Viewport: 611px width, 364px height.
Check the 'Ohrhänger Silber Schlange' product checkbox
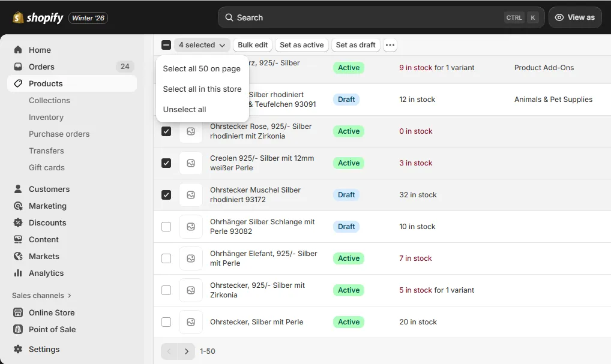point(166,226)
